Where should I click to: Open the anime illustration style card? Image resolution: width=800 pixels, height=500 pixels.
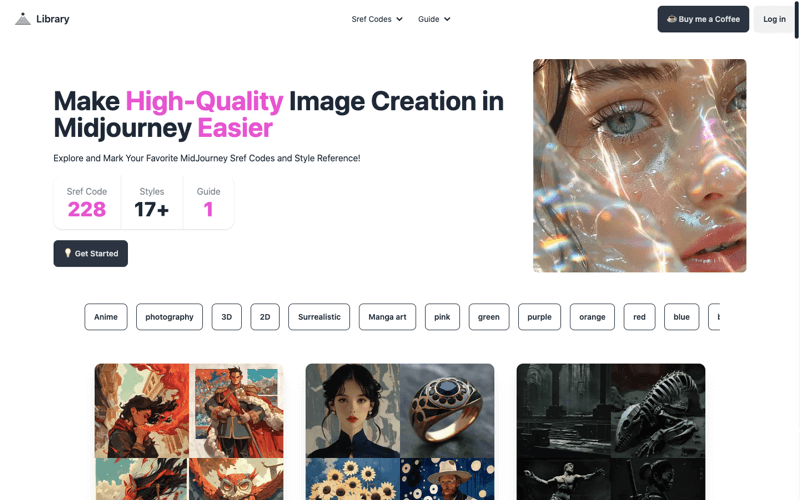click(x=189, y=432)
